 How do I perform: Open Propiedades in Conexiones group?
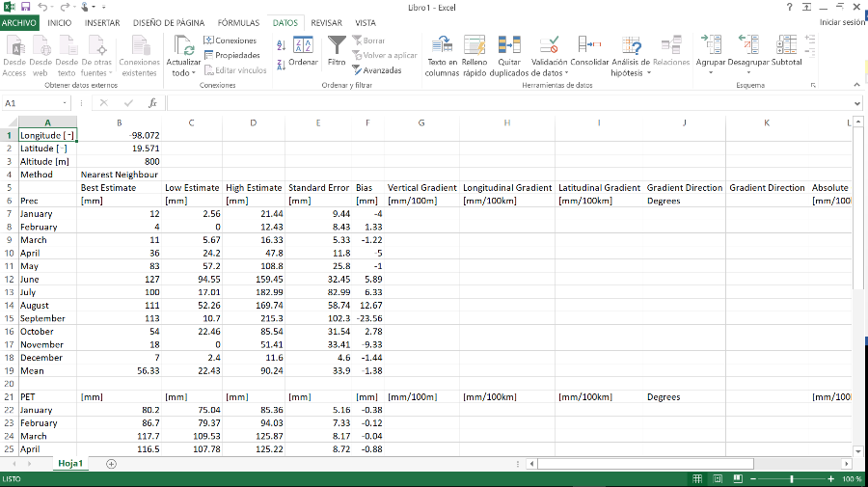(231, 55)
